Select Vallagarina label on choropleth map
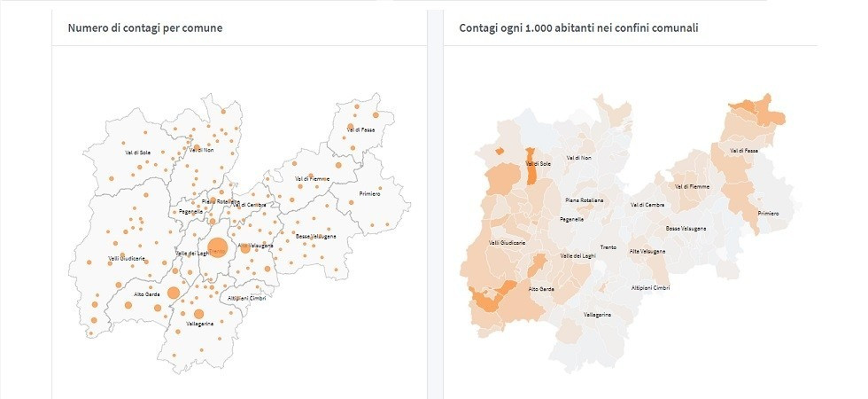 (x=597, y=315)
